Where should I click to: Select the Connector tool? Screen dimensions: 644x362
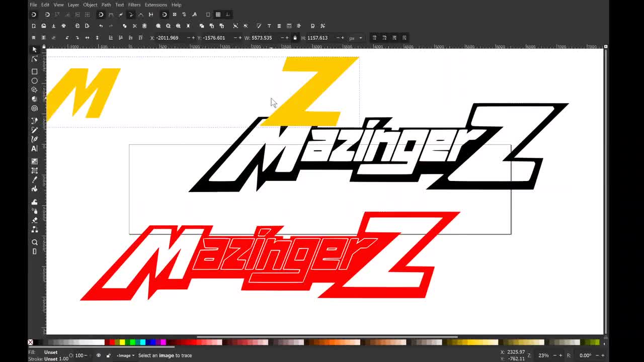[34, 229]
